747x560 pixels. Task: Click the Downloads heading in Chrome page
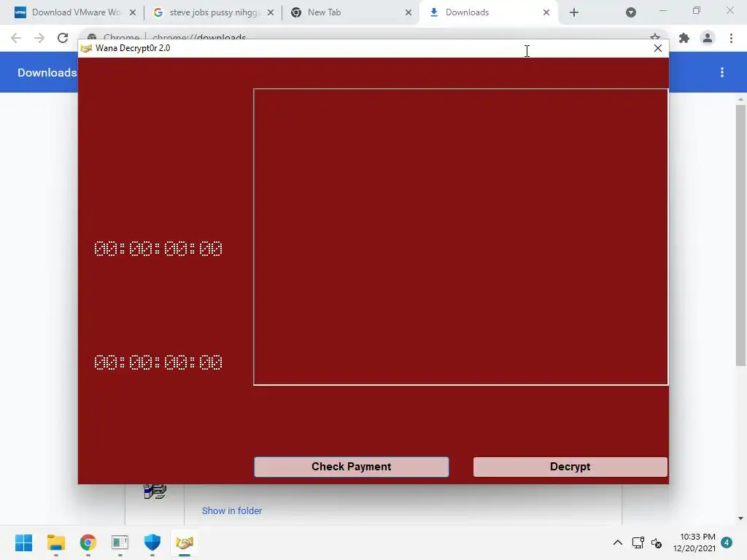(x=47, y=72)
